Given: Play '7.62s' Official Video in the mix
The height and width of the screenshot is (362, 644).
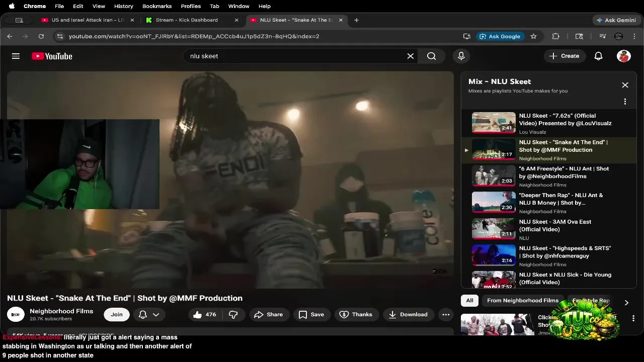Looking at the screenshot, I should click(x=548, y=123).
